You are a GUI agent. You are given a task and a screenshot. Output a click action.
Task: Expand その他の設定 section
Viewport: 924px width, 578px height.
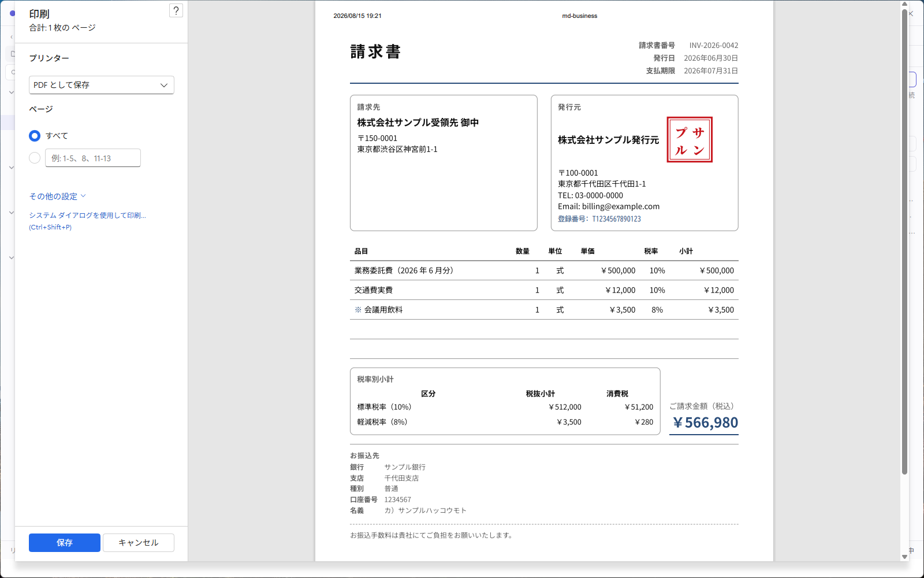click(x=57, y=197)
